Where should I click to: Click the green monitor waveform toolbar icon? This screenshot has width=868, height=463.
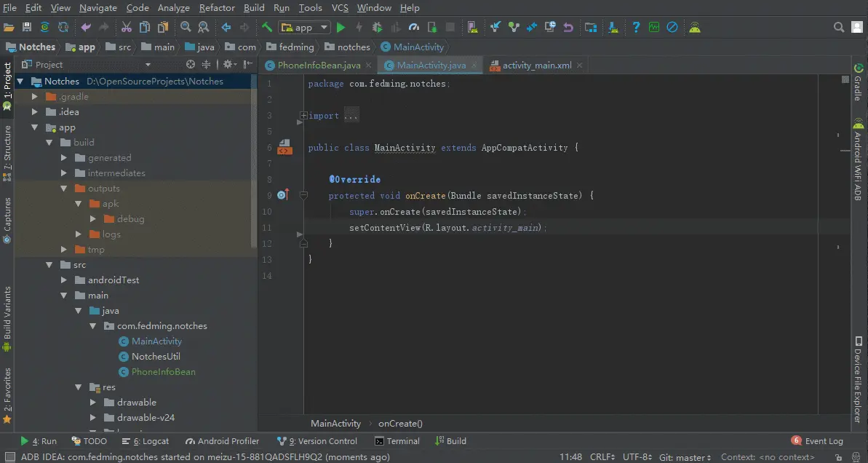(x=654, y=27)
